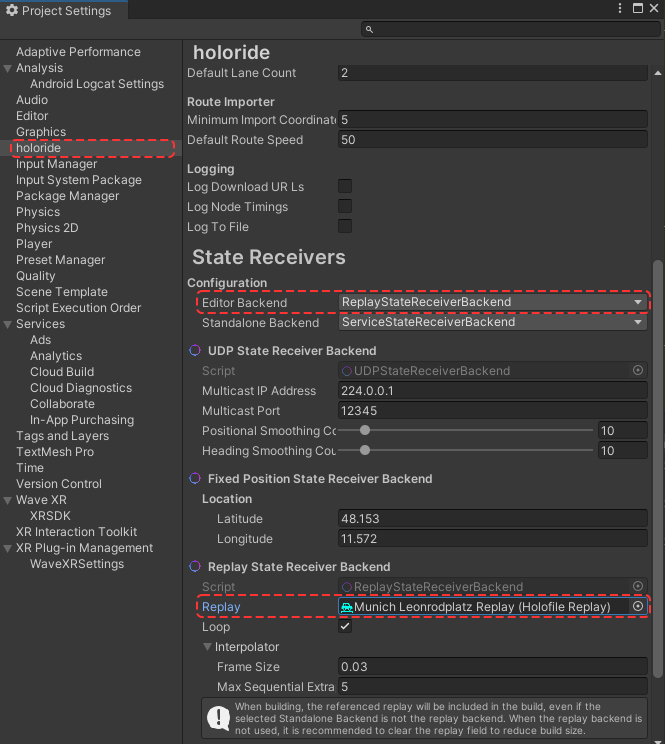Select the Project Settings tab
Viewport: 665px width, 744px height.
tap(64, 10)
